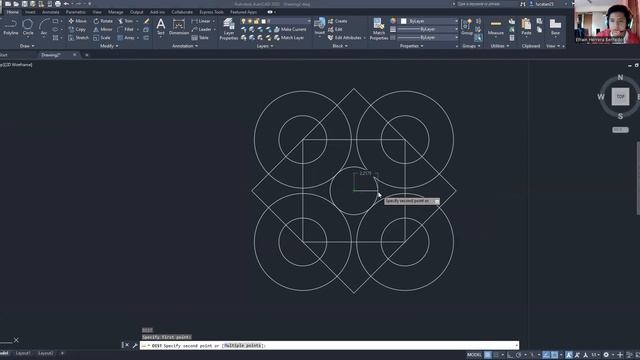640x360 pixels.
Task: Click the Erase icon in Modify panel
Action: (147, 21)
